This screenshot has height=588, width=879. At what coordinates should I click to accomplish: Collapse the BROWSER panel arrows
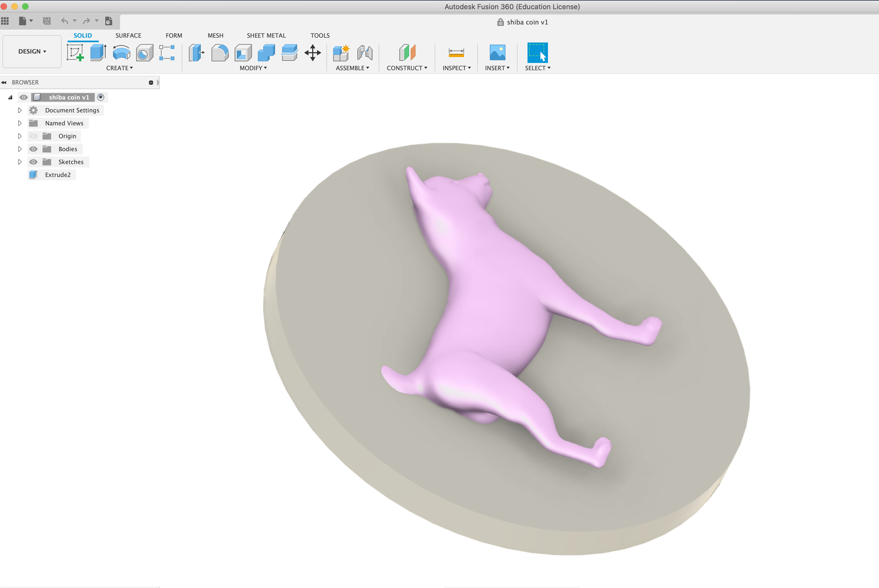(x=4, y=83)
